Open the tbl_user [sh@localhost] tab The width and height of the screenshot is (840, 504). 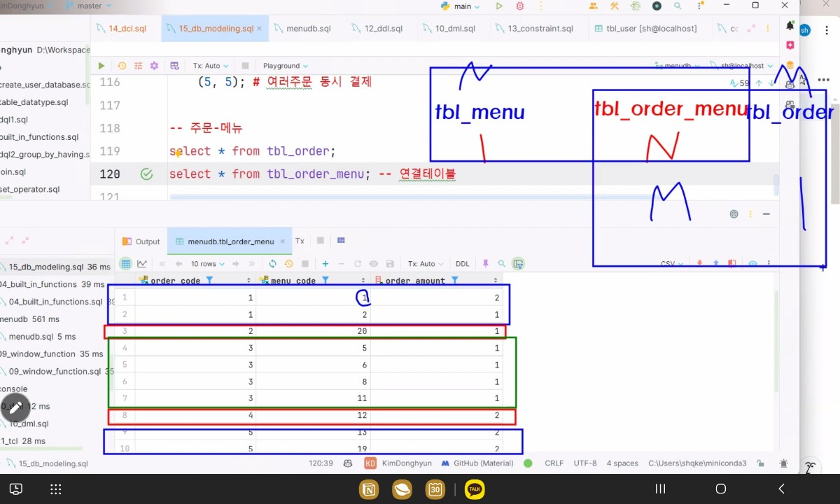point(645,29)
